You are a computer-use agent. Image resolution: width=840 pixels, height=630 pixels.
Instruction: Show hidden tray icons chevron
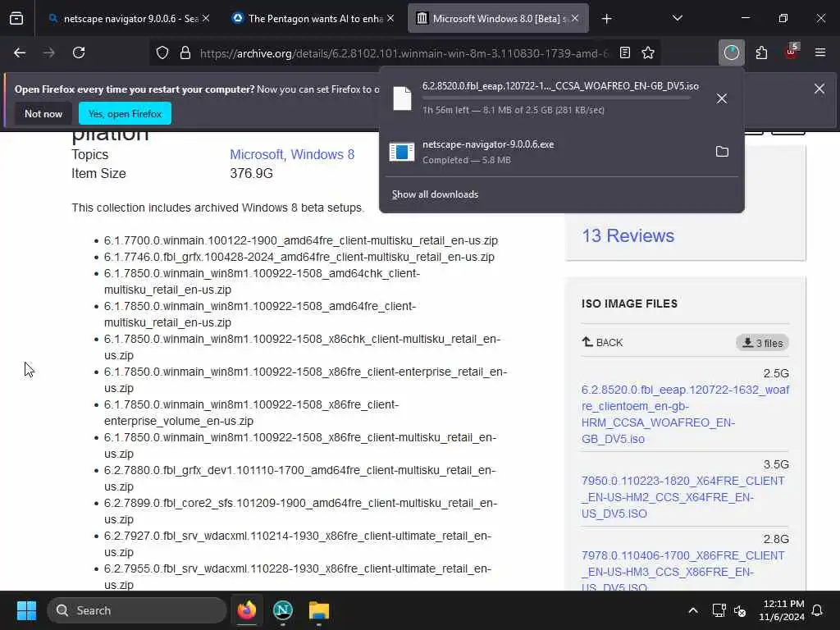692,610
